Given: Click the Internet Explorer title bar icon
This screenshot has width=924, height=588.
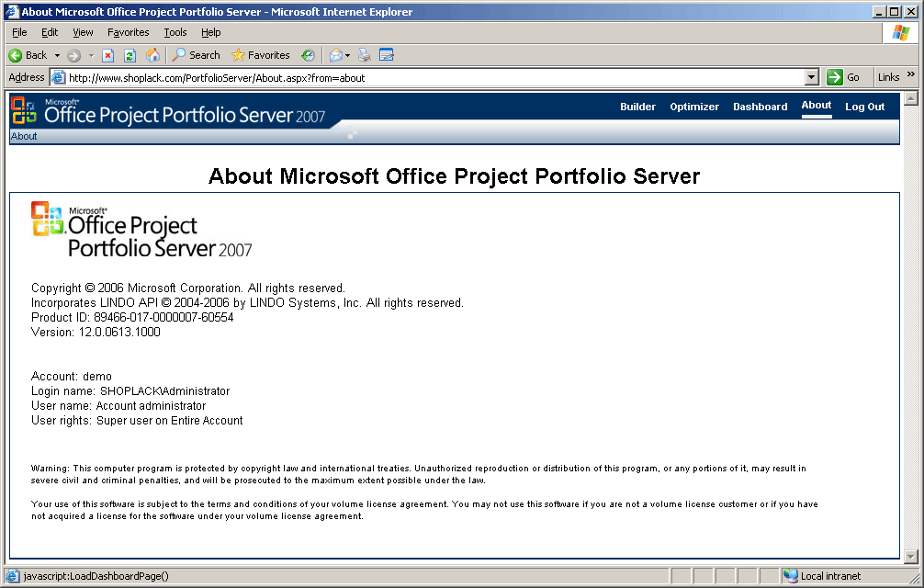Looking at the screenshot, I should [12, 11].
